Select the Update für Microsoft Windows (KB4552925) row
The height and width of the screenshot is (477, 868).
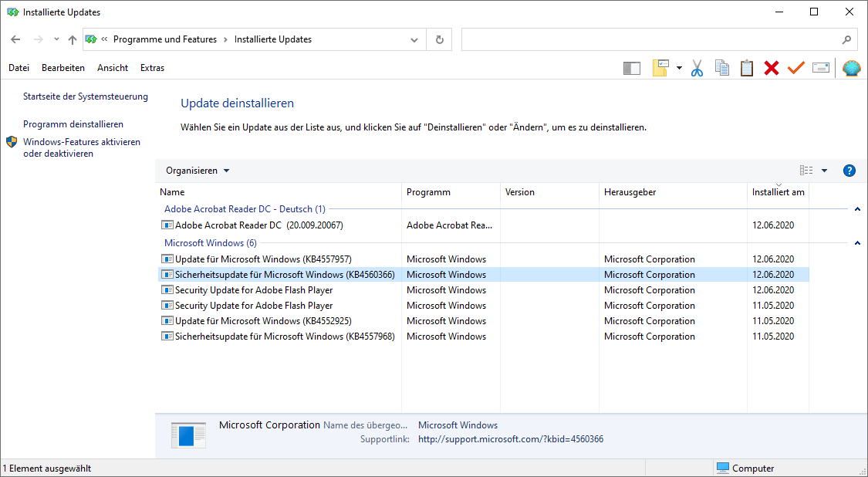(x=263, y=321)
